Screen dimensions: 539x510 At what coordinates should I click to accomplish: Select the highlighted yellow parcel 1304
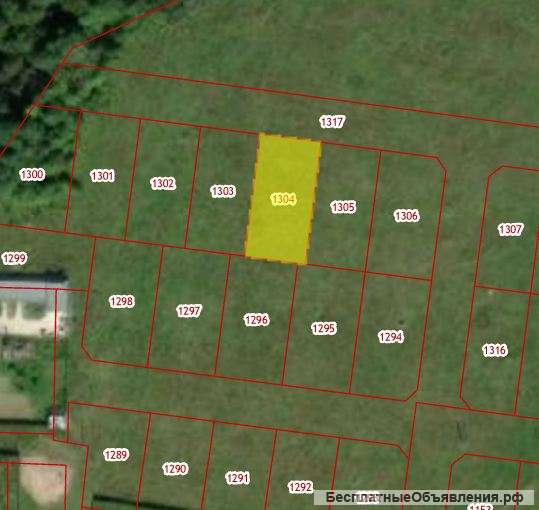[283, 199]
